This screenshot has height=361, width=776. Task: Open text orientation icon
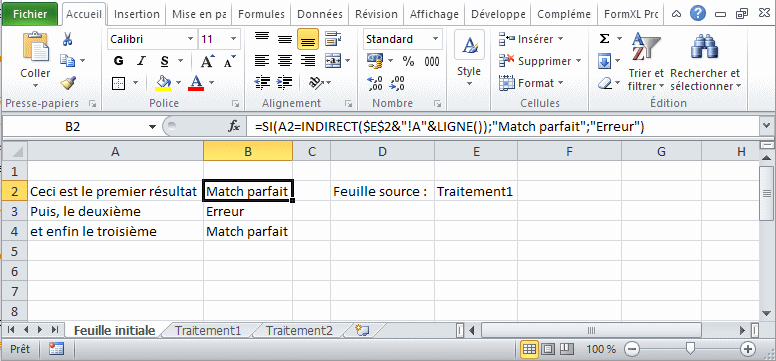315,83
